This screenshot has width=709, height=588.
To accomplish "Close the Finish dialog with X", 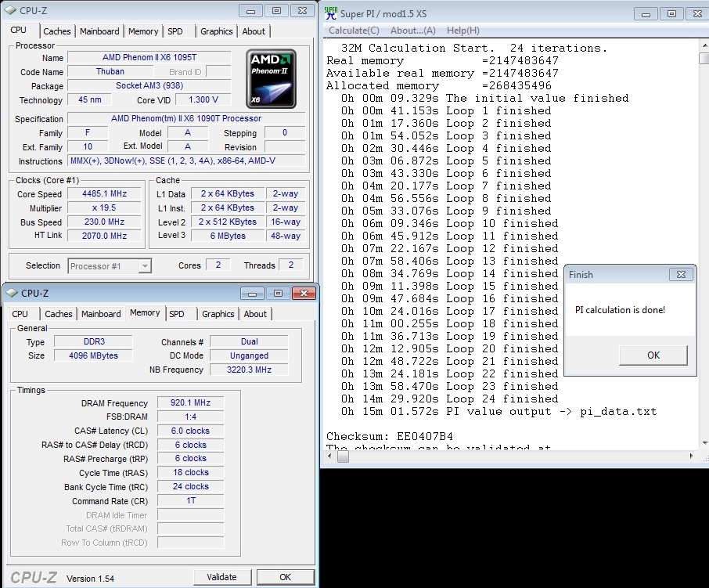I will pos(682,275).
